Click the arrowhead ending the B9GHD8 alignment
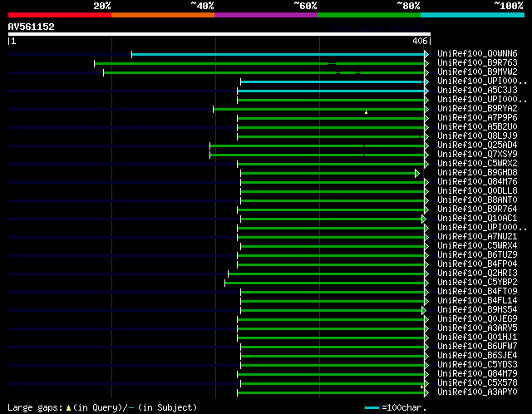Screen dimensions: 532x414 (418, 173)
